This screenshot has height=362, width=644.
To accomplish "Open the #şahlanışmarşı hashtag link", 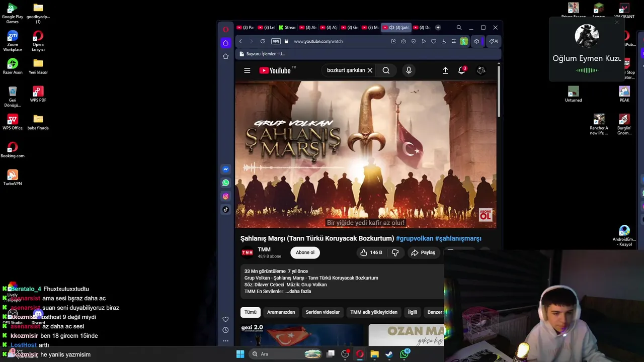I will [x=458, y=238].
